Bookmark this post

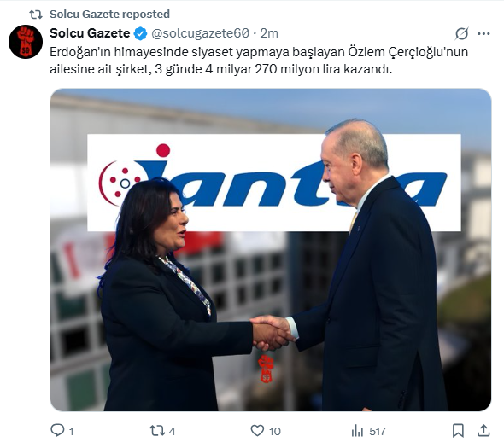(458, 431)
